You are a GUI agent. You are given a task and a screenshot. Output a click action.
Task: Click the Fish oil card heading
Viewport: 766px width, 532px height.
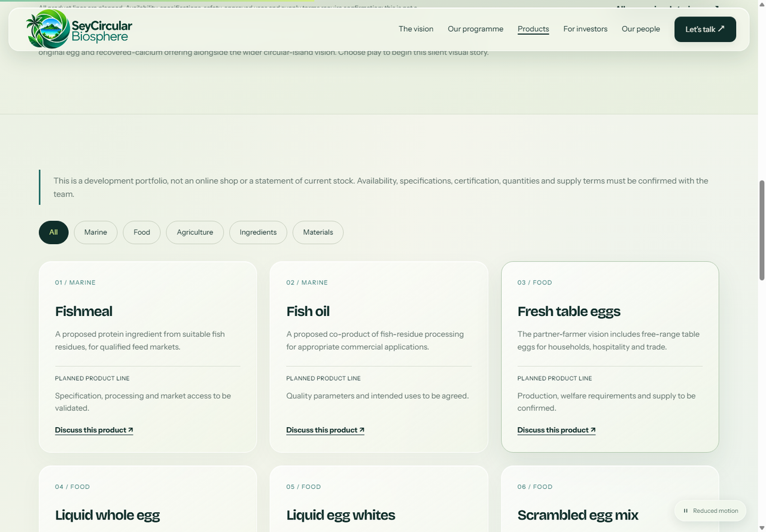[308, 311]
